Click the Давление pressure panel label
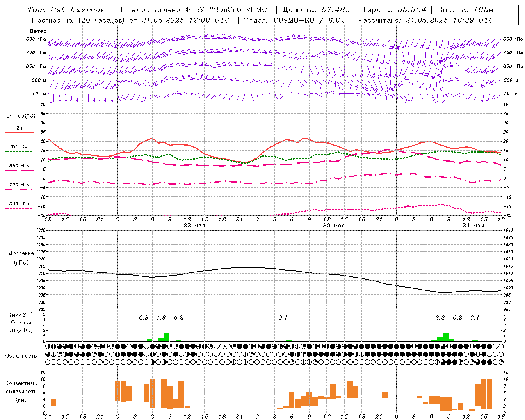The width and height of the screenshot is (525, 420). pos(21,253)
